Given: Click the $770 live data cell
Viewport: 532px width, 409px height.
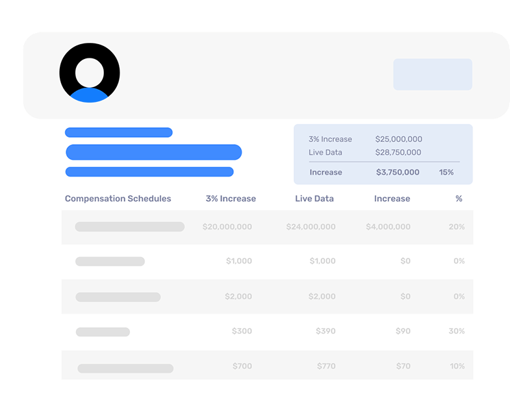Looking at the screenshot, I should [x=326, y=366].
